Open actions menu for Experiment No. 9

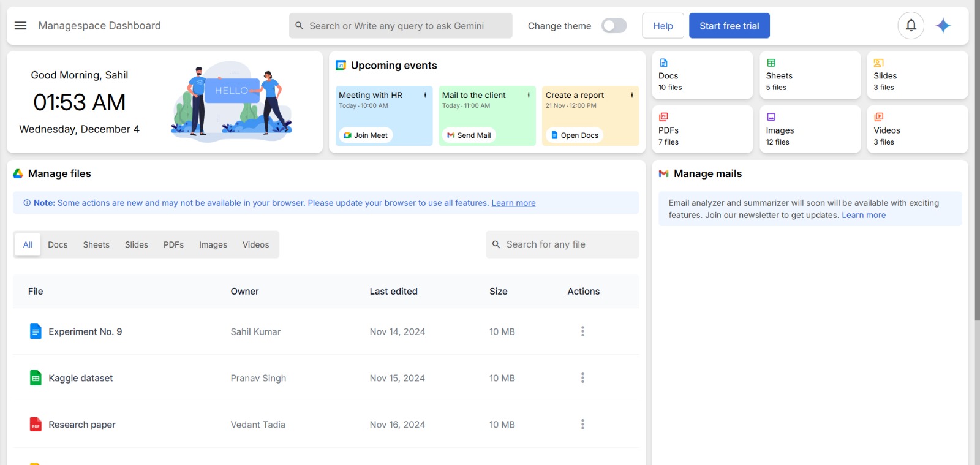[x=582, y=331]
